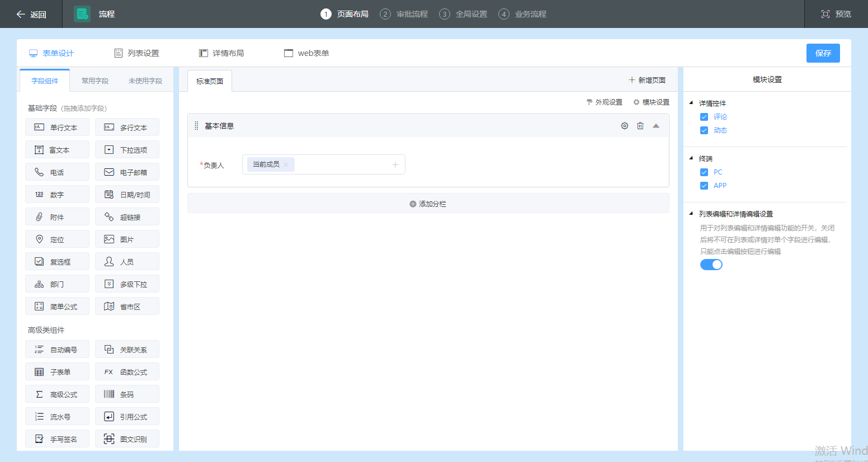
Task: Remove the 当前成员 tag
Action: coord(286,164)
